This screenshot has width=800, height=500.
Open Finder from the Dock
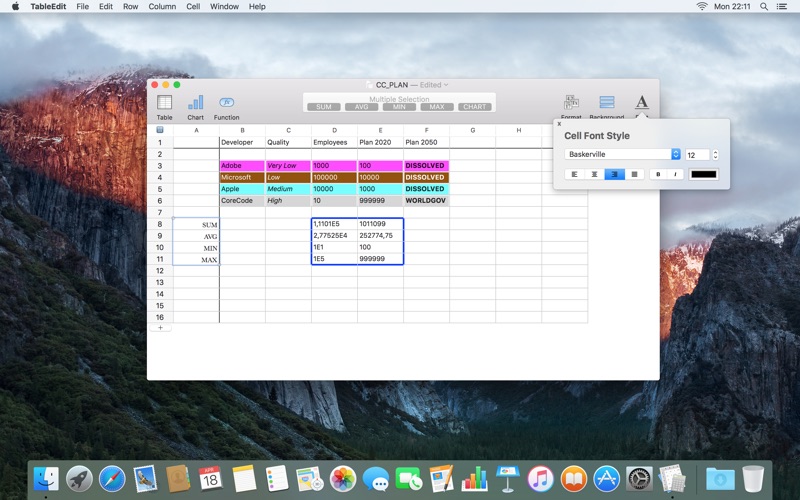46,479
